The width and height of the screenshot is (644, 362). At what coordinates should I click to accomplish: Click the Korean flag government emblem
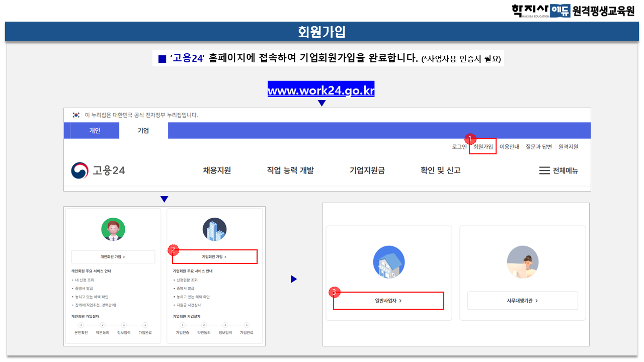point(76,115)
